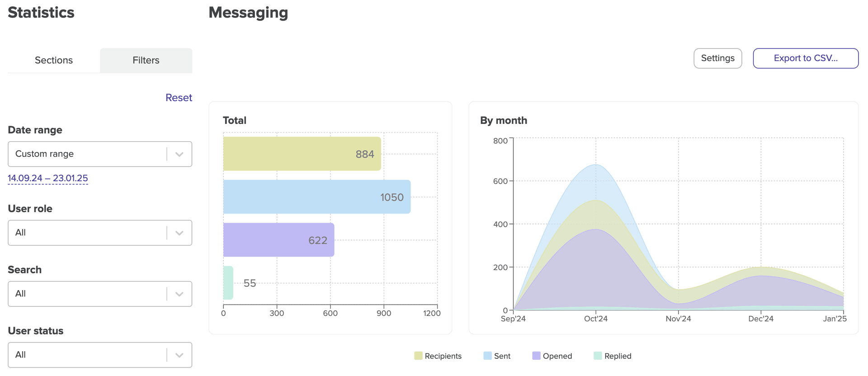Viewport: 868px width, 376px height.
Task: Click the 884 Recipients total bar
Action: [x=302, y=154]
